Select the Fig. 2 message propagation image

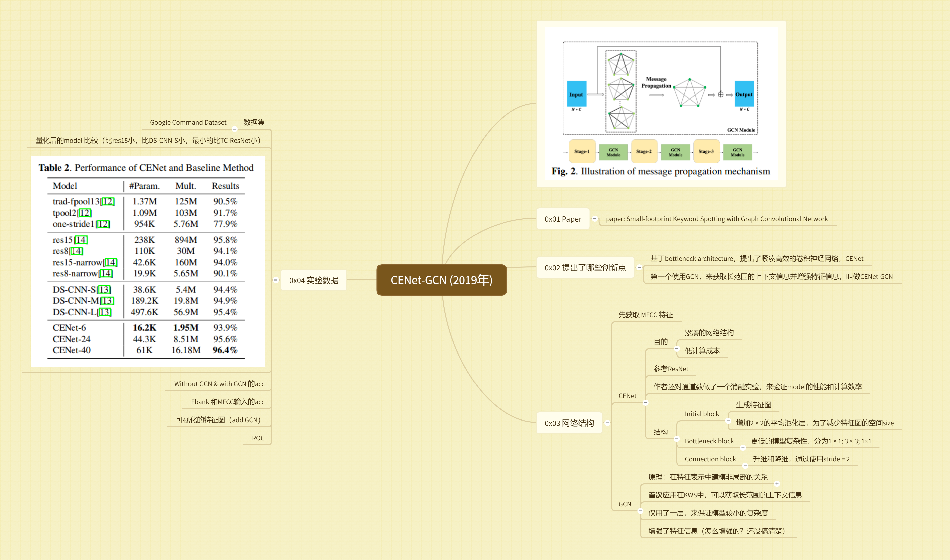pyautogui.click(x=661, y=104)
